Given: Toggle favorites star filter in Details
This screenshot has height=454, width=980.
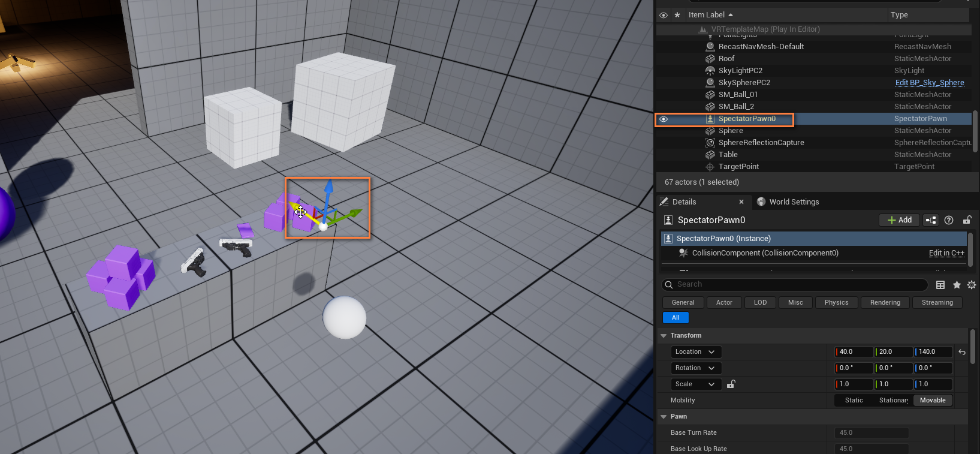Looking at the screenshot, I should (x=957, y=285).
